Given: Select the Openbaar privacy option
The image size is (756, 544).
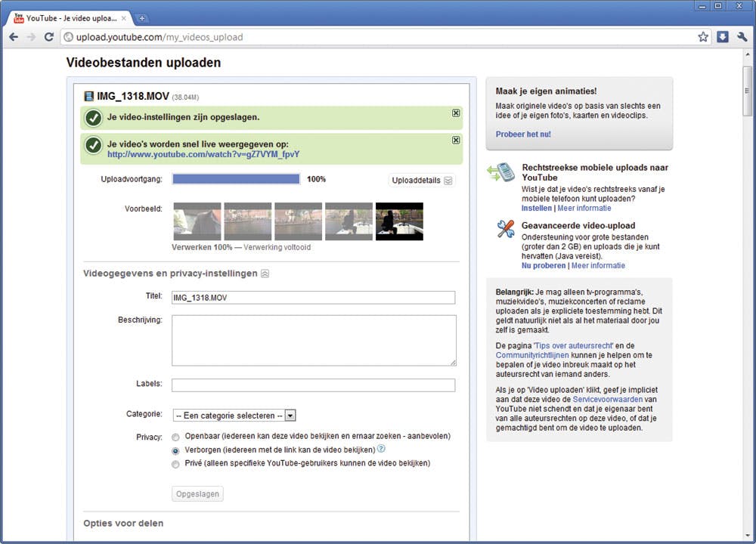Looking at the screenshot, I should pos(175,437).
